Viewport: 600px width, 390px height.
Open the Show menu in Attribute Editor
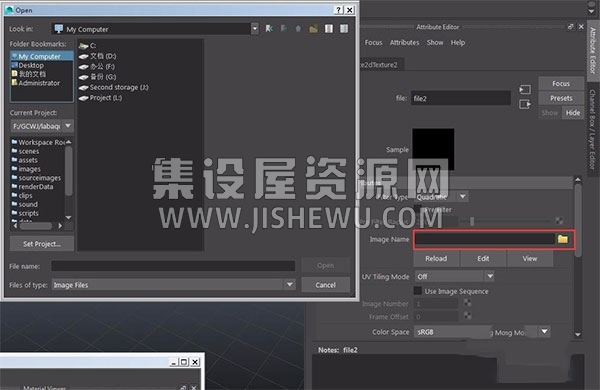point(435,42)
